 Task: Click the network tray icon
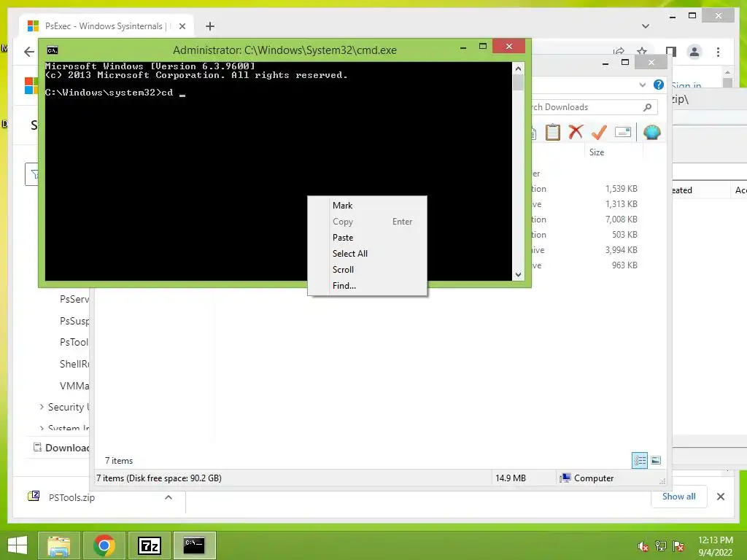click(x=660, y=546)
